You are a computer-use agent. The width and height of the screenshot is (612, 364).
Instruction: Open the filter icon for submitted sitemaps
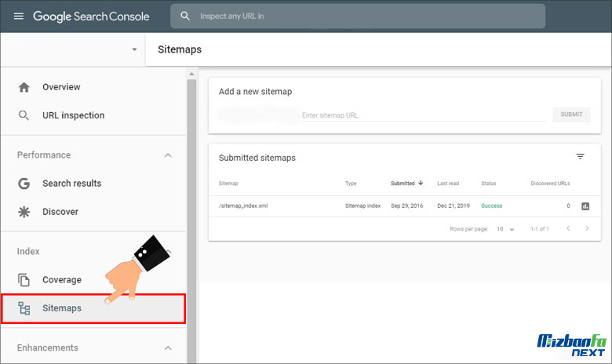coord(580,157)
